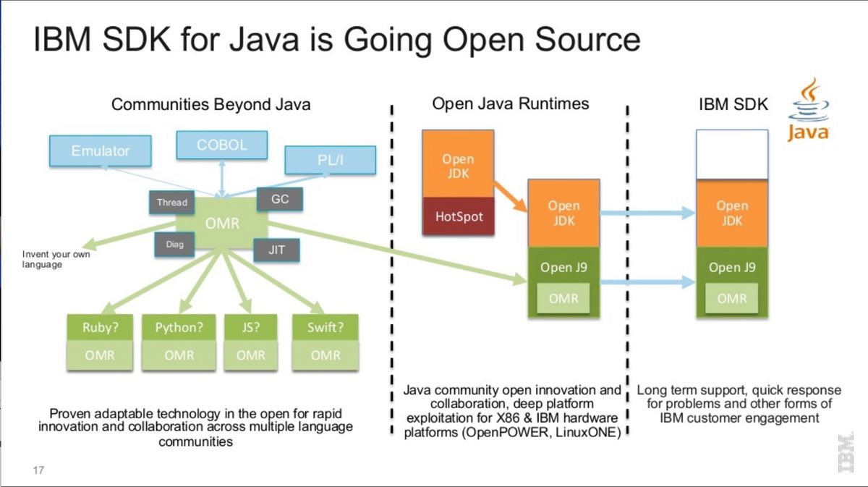
Task: Select the Communities Beyond Java heading
Action: pos(210,104)
